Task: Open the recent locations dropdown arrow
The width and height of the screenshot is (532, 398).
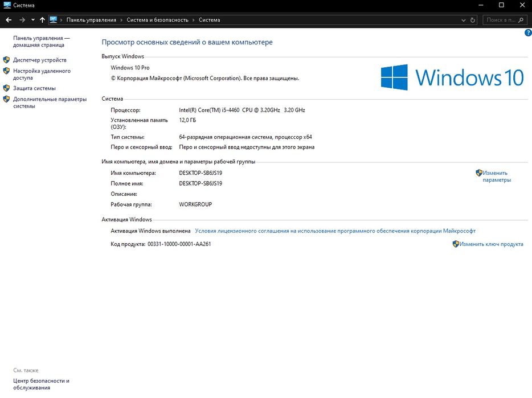Action: coord(33,20)
